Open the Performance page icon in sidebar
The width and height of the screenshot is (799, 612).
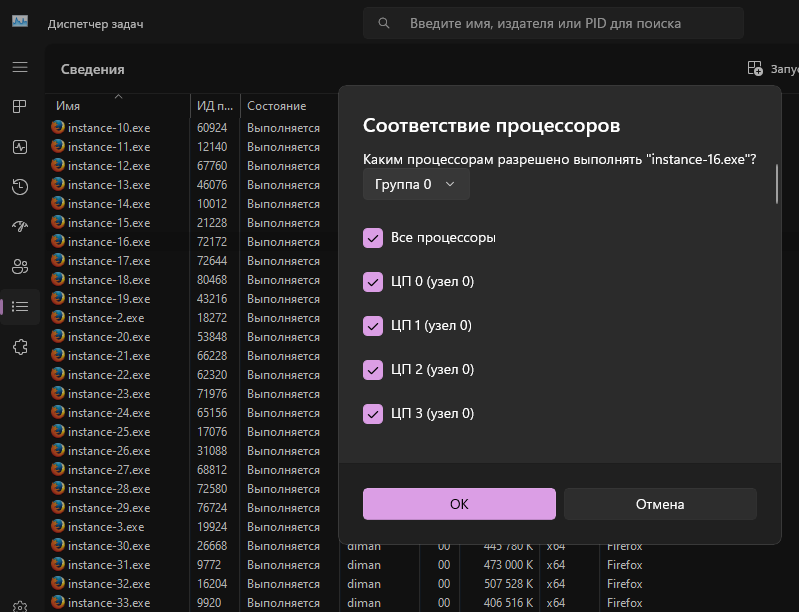click(20, 147)
